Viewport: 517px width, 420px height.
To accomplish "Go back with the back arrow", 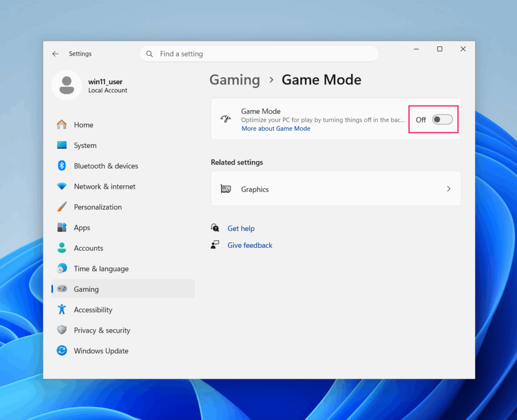I will [56, 54].
